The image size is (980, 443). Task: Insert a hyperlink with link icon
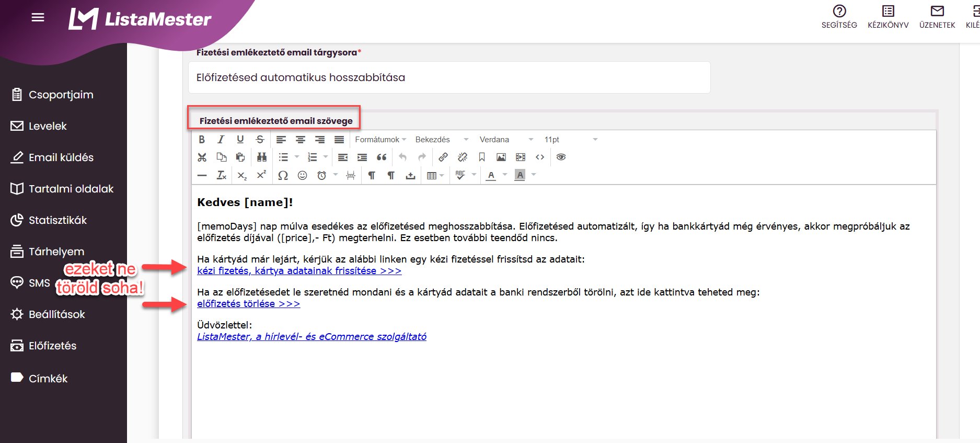(443, 157)
